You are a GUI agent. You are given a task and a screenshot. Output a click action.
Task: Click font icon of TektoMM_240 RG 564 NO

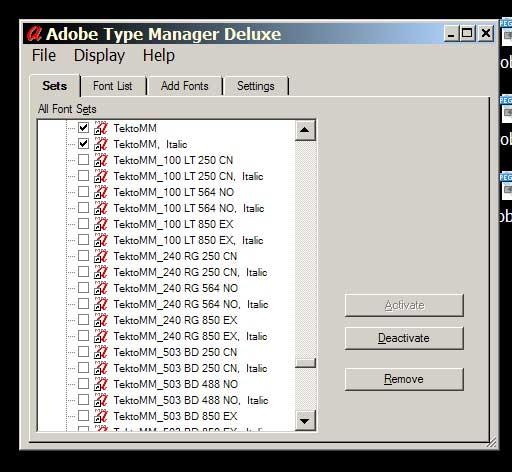pyautogui.click(x=101, y=288)
